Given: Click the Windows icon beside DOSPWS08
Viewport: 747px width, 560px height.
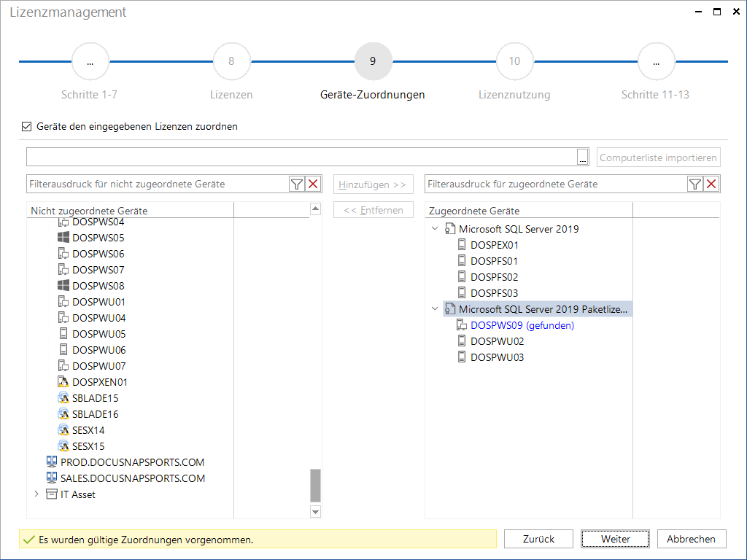Looking at the screenshot, I should [63, 285].
